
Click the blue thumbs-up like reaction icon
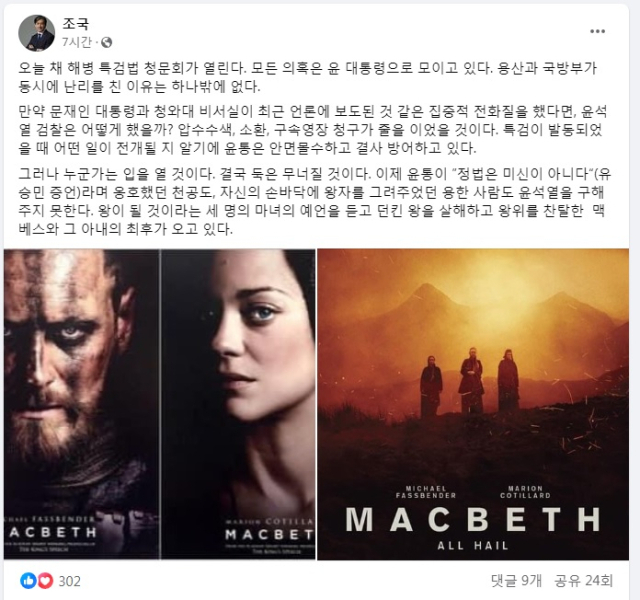click(x=28, y=580)
